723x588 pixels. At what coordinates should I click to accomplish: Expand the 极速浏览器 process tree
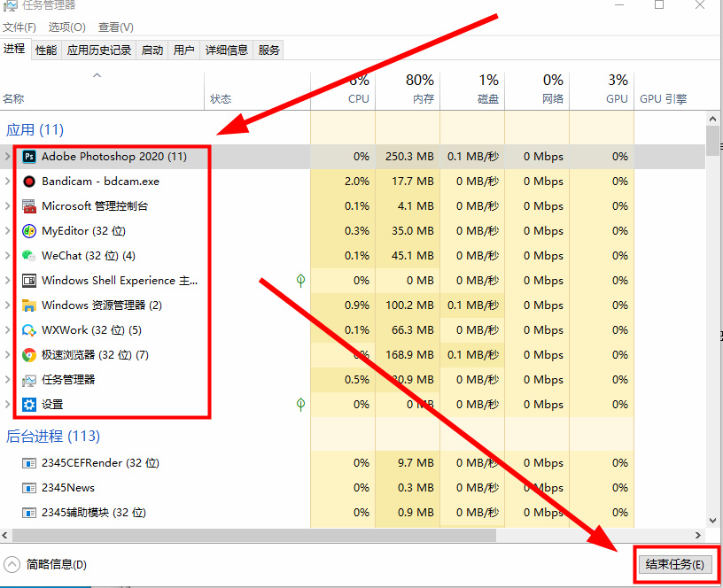pos(8,355)
